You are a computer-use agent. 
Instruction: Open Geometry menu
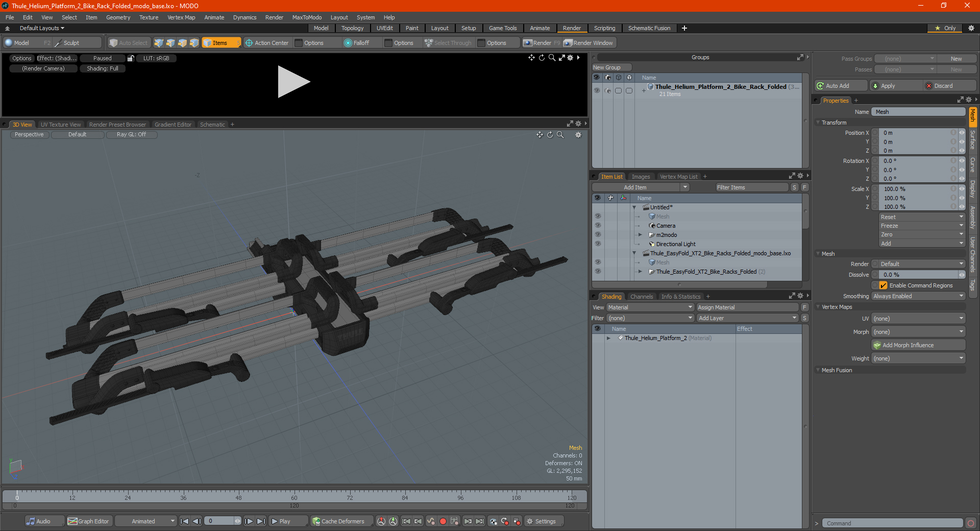click(x=118, y=17)
